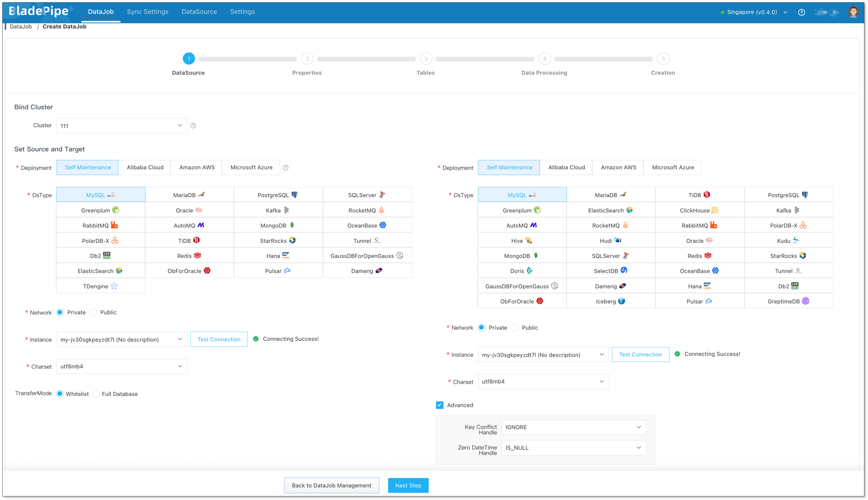Select PostgreSQL as source DsType
This screenshot has width=868, height=500.
(x=278, y=195)
